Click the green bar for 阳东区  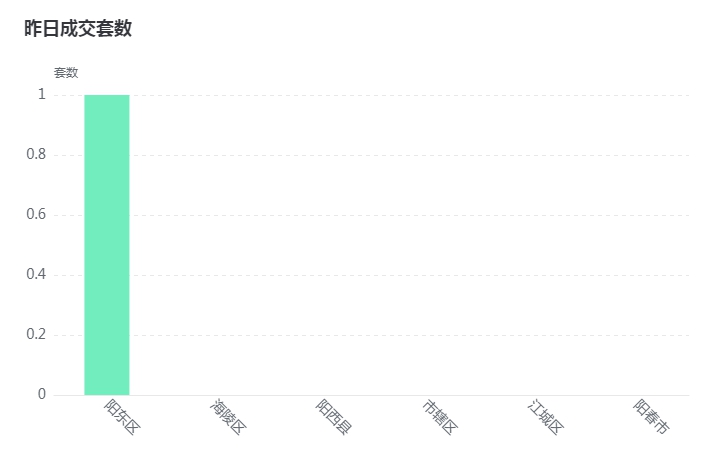coord(107,245)
